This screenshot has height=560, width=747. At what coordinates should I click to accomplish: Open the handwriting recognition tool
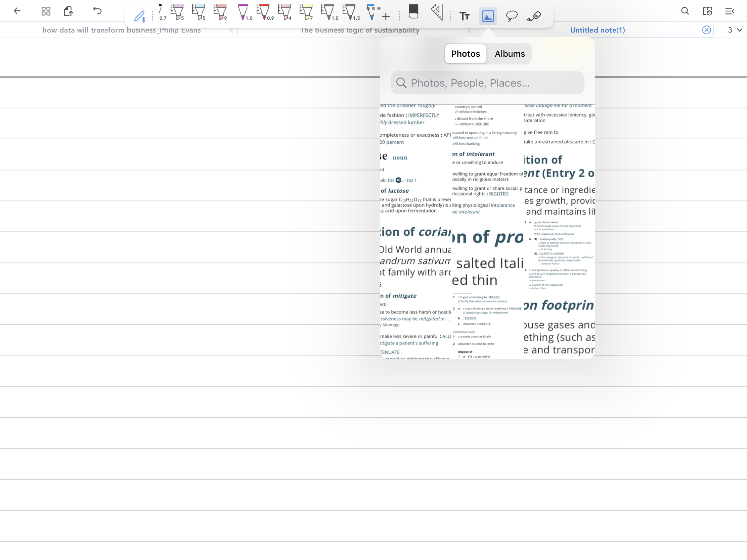[534, 16]
